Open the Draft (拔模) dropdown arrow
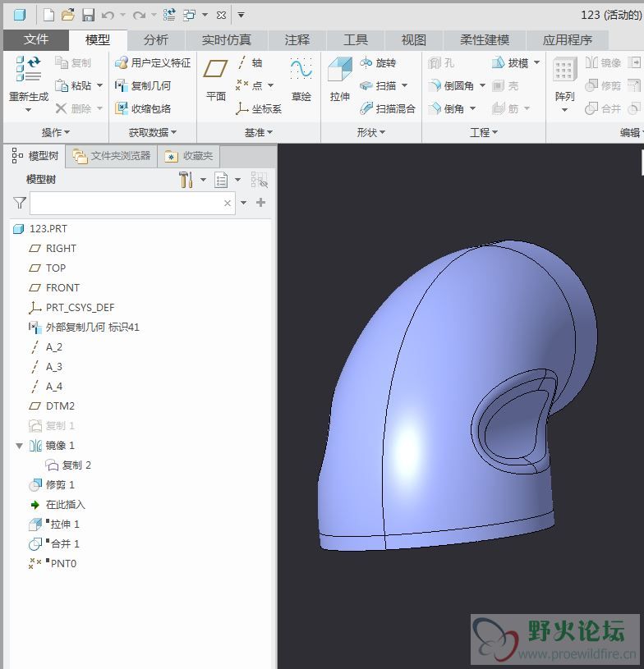Viewport: 644px width, 669px height. pyautogui.click(x=537, y=62)
